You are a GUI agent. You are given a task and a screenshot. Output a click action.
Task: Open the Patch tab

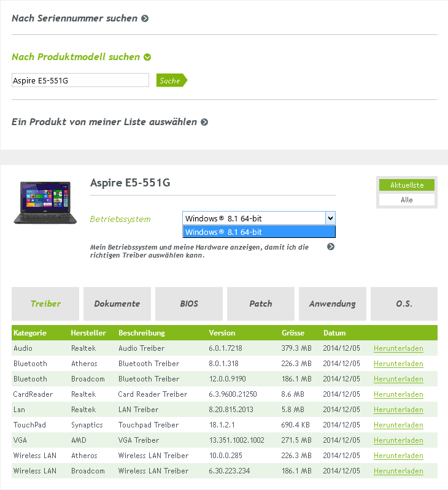click(261, 304)
